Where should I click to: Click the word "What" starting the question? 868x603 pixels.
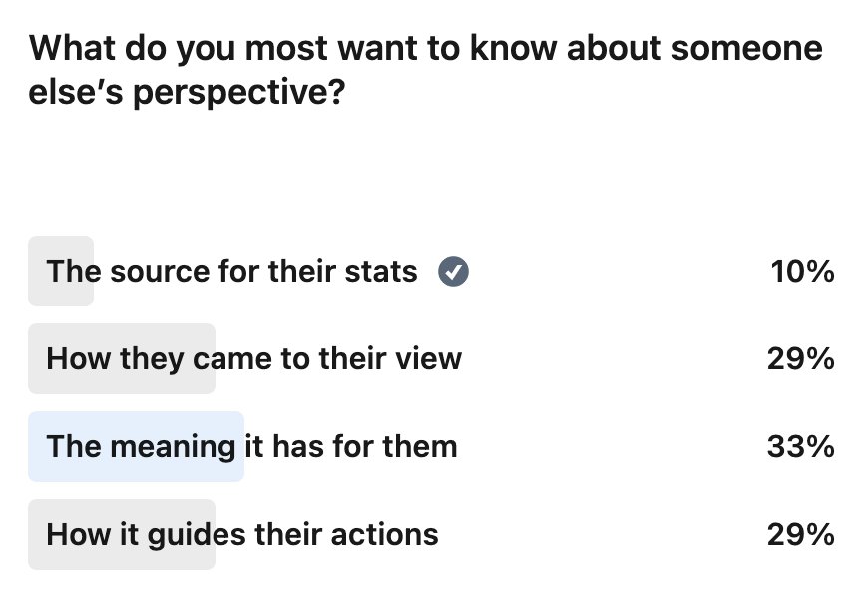pyautogui.click(x=73, y=48)
